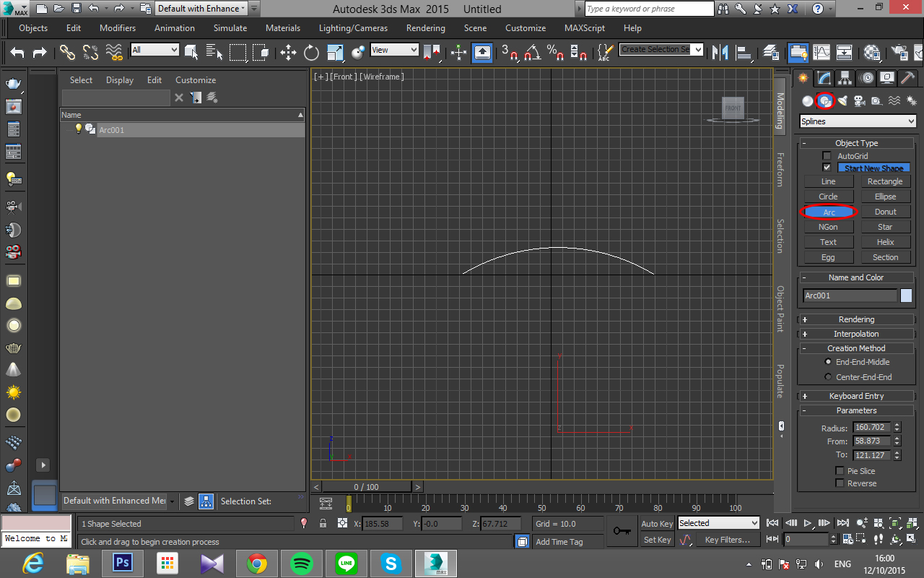The image size is (924, 578).
Task: Click the time slider 0 / 100 handle
Action: pyautogui.click(x=366, y=487)
